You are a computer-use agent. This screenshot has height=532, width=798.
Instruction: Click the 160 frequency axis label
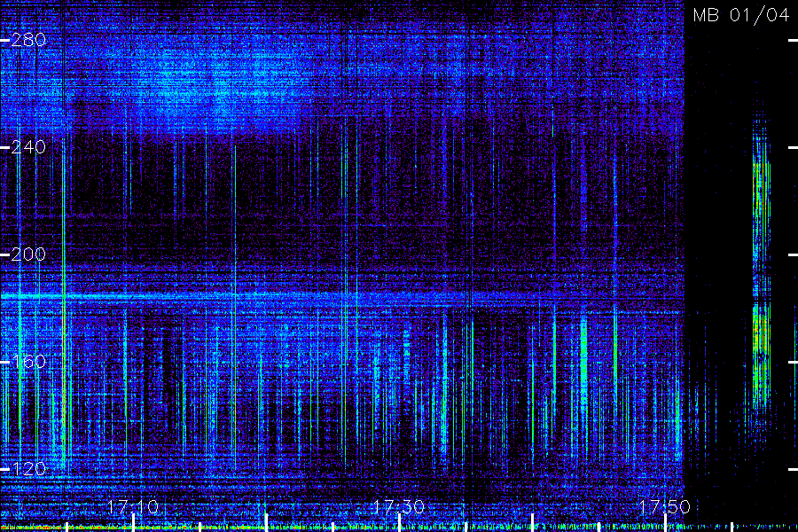[x=28, y=362]
